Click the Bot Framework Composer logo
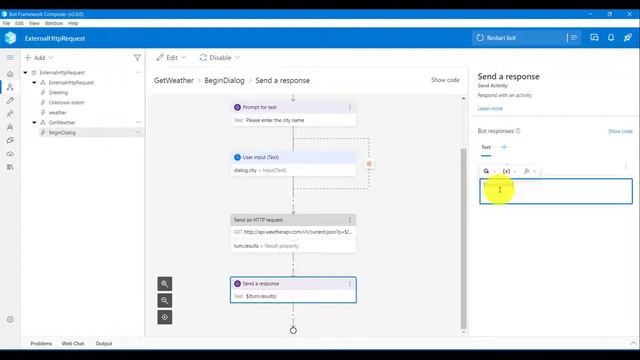The height and width of the screenshot is (360, 640). pyautogui.click(x=10, y=38)
